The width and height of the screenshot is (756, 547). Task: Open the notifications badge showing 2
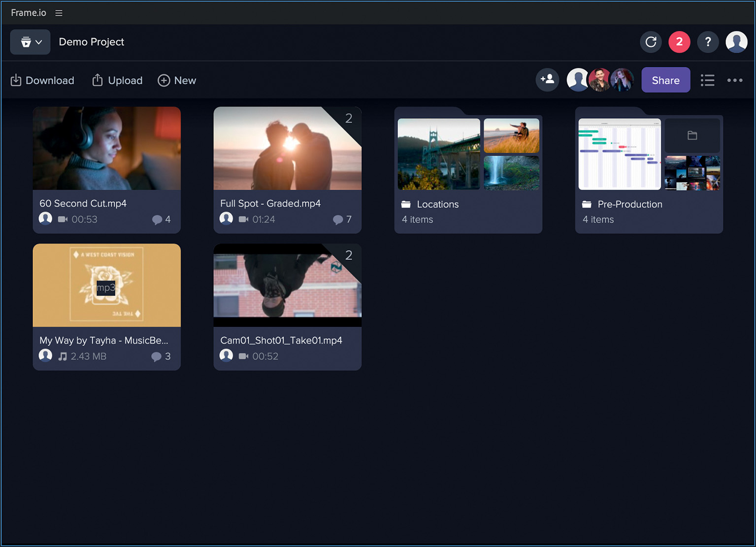(679, 42)
